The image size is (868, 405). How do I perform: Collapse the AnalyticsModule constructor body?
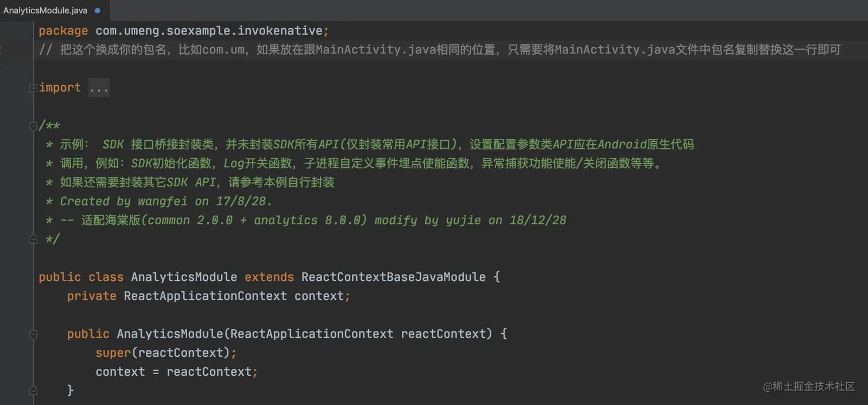(34, 334)
